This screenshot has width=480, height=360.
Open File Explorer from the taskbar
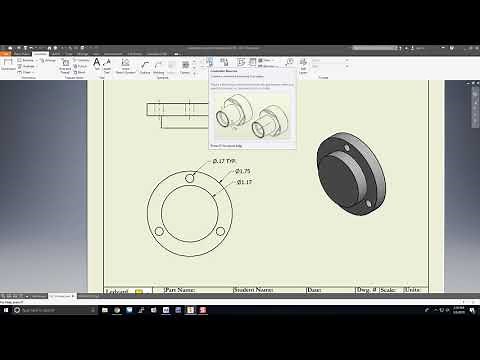(x=105, y=310)
